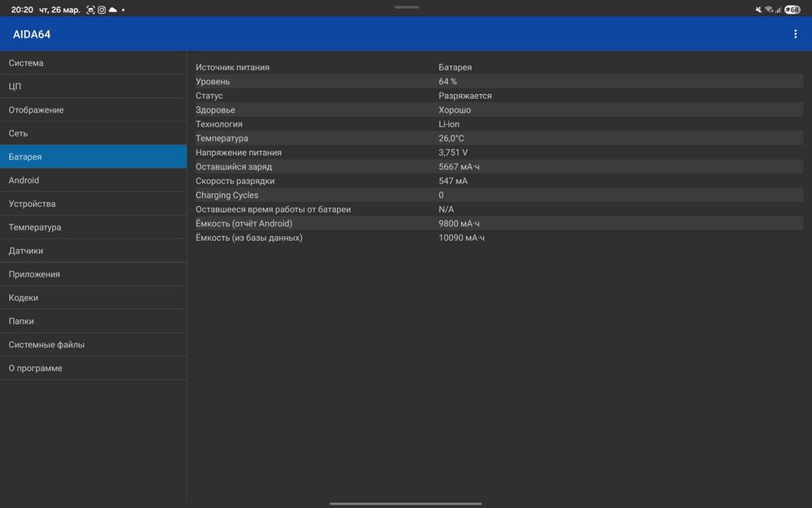The height and width of the screenshot is (508, 812).
Task: Click the Разряжается status value
Action: (465, 96)
